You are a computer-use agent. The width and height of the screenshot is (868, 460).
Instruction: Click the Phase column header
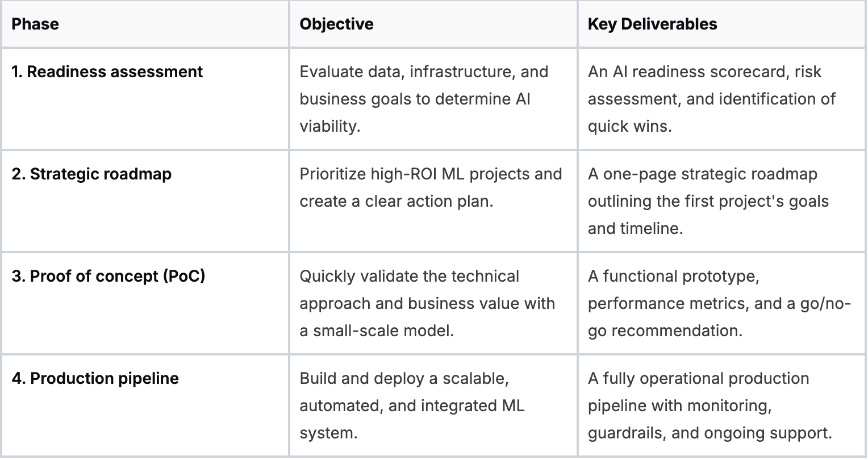coord(35,24)
